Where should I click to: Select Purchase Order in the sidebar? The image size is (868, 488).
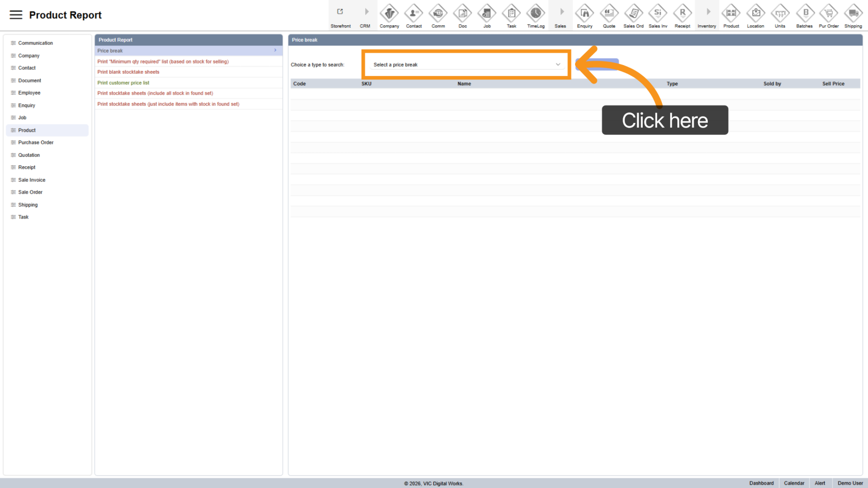click(36, 143)
